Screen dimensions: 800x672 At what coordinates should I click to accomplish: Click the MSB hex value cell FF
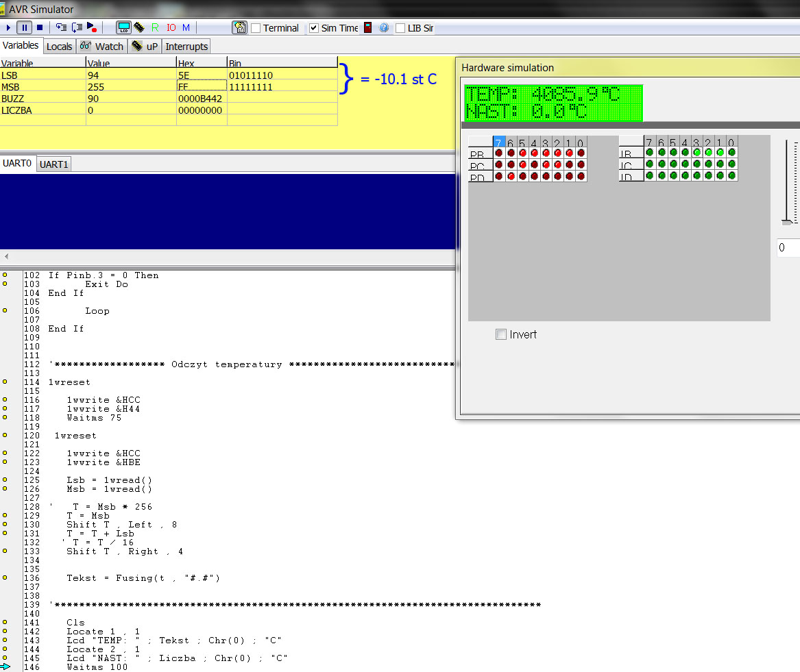point(202,87)
